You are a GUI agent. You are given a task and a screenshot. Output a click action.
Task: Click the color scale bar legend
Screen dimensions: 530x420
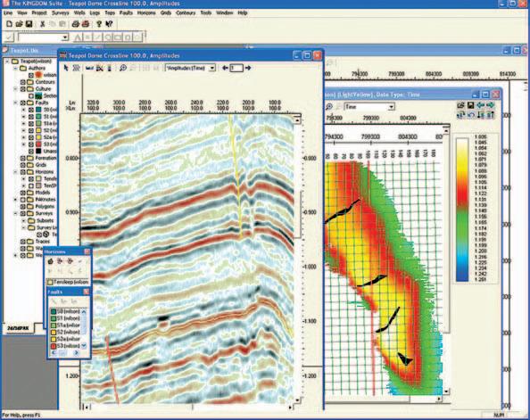pos(462,210)
